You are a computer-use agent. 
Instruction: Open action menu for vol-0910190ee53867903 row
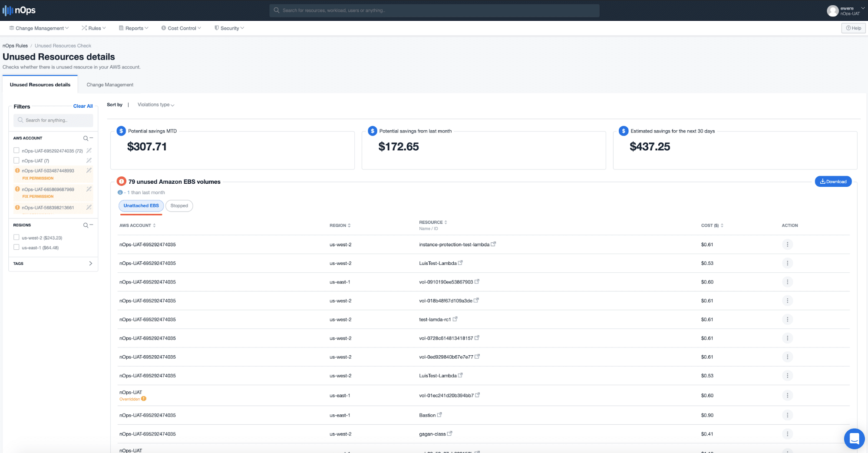787,282
